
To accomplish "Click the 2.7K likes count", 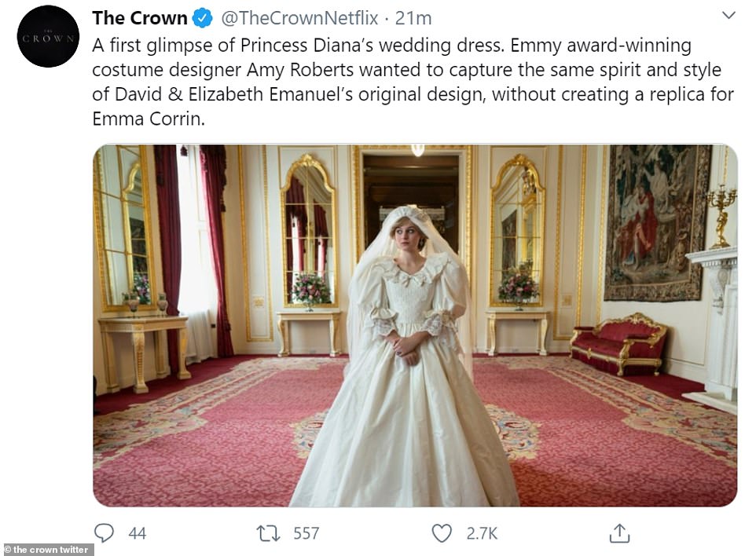I will click(x=482, y=534).
